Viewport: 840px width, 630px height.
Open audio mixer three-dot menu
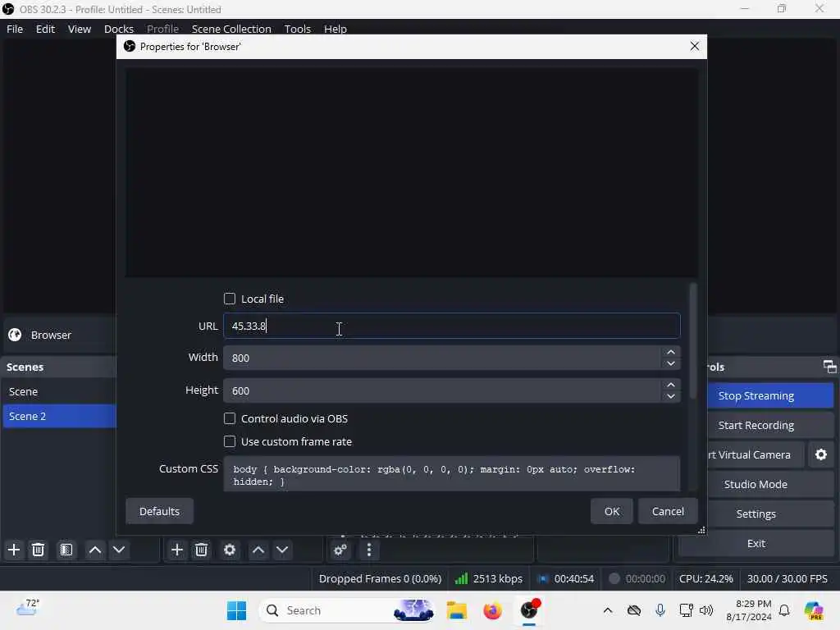point(368,550)
